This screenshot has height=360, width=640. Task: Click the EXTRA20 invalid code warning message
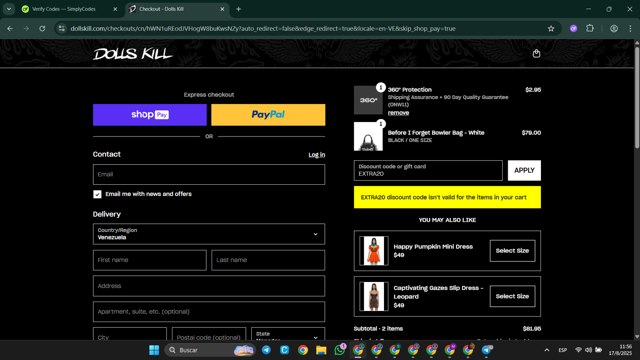[x=447, y=197]
